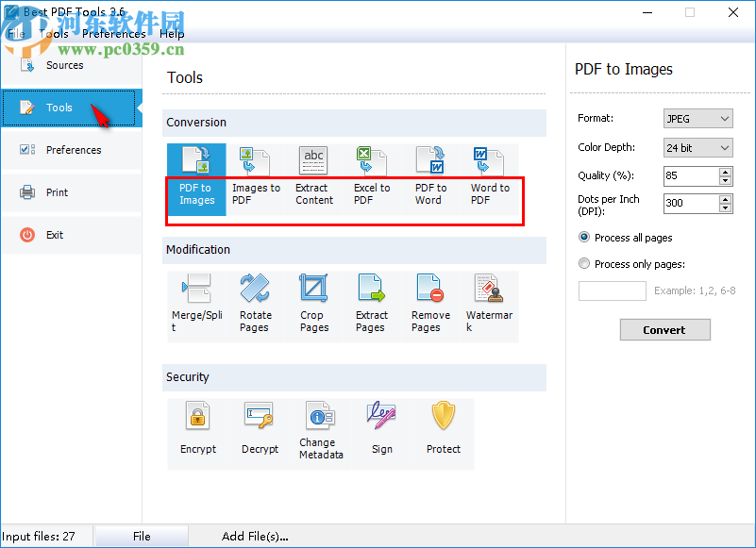Select the Rotate Pages tool

tap(255, 304)
